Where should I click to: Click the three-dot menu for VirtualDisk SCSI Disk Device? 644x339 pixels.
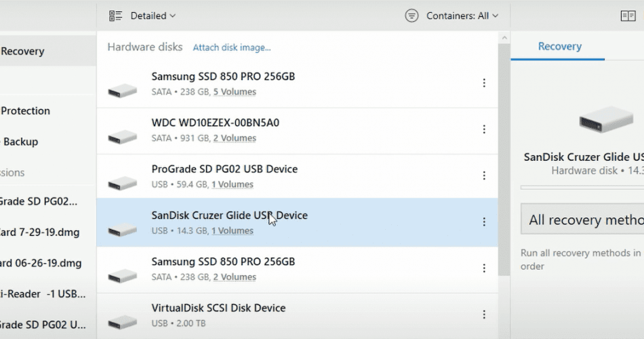484,315
